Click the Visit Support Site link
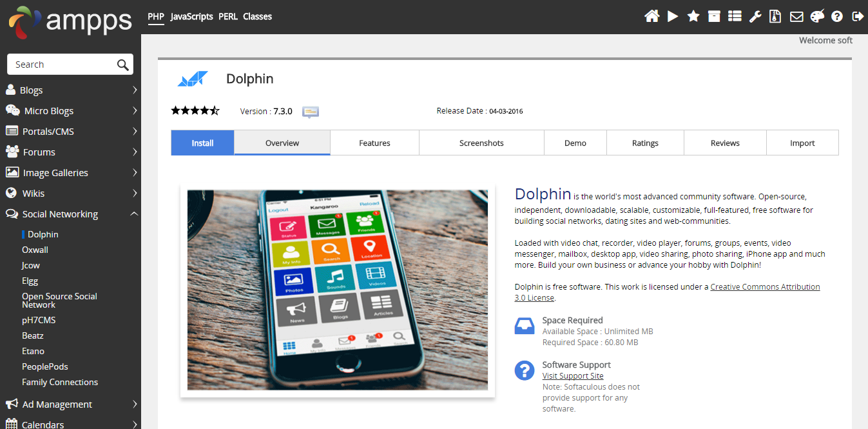Viewport: 868px width, 429px height. pyautogui.click(x=573, y=375)
